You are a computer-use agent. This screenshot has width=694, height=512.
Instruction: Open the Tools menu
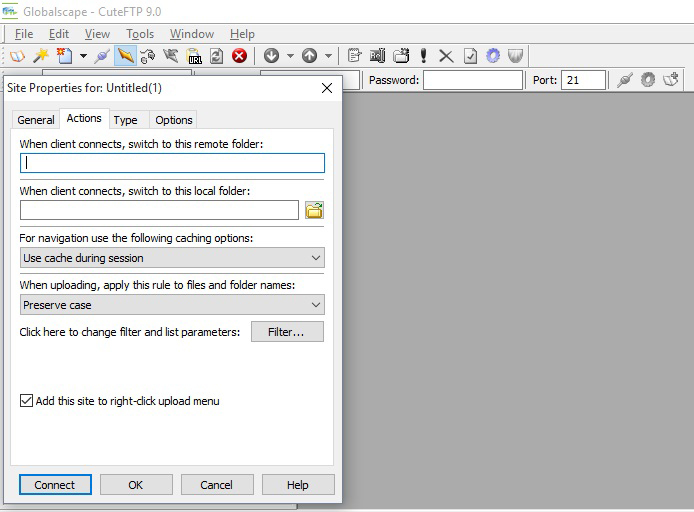click(x=140, y=34)
